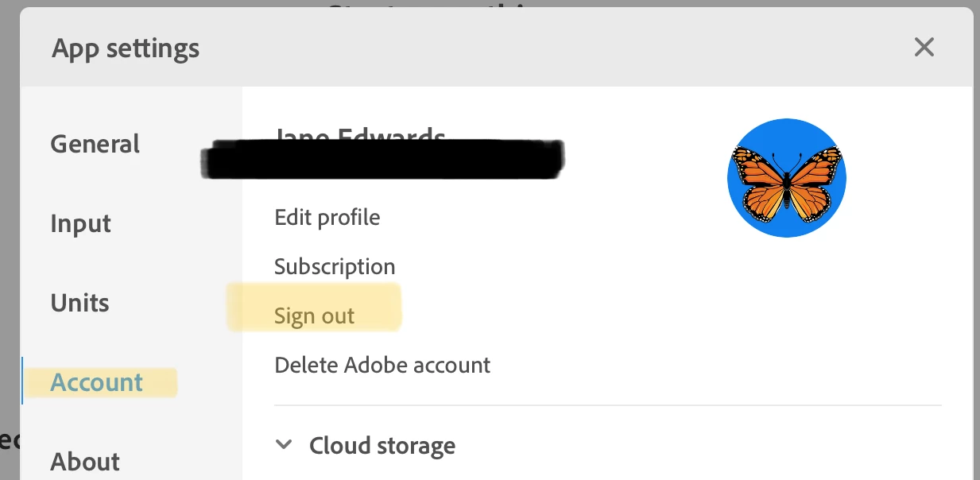Click the blacked-out email address bar

(382, 157)
